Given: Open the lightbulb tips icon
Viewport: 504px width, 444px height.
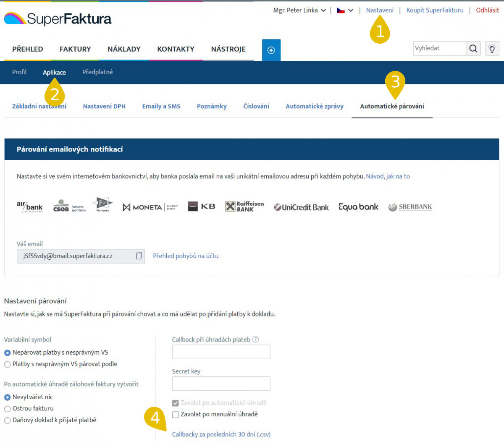Looking at the screenshot, I should [x=492, y=48].
